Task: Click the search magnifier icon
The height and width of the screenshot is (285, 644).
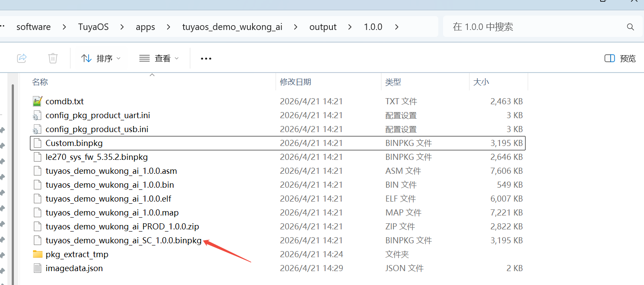Action: pyautogui.click(x=631, y=27)
